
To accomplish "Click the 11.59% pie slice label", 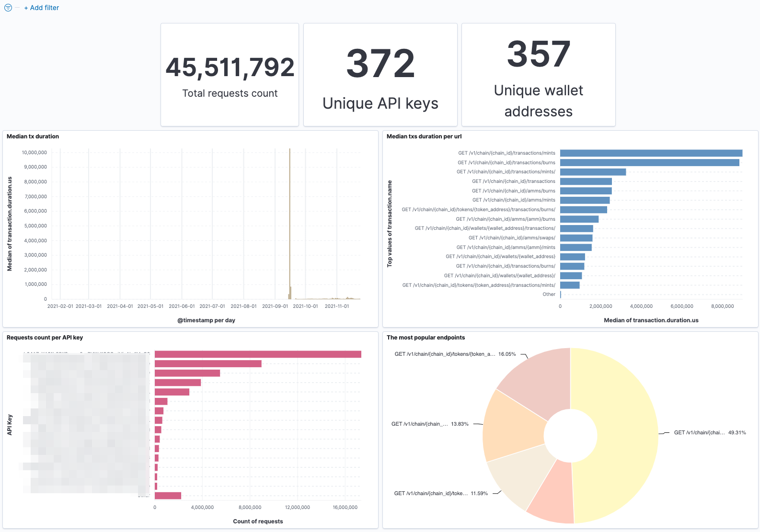I will [x=441, y=493].
